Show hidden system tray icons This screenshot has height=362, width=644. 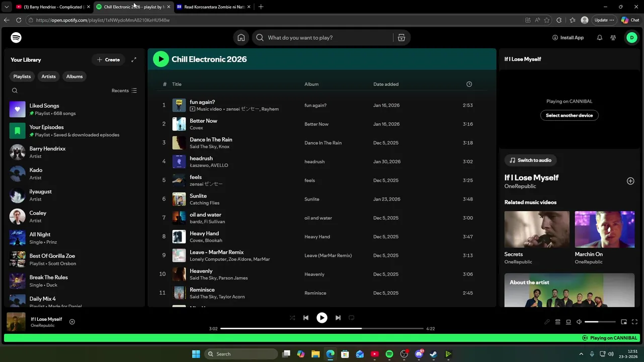click(x=581, y=354)
